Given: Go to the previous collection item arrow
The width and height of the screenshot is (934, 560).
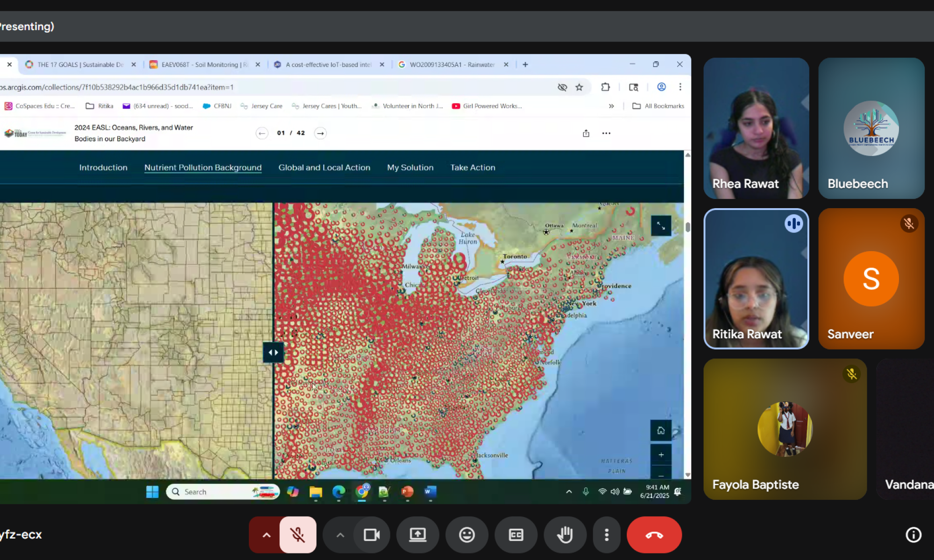Looking at the screenshot, I should pyautogui.click(x=262, y=133).
